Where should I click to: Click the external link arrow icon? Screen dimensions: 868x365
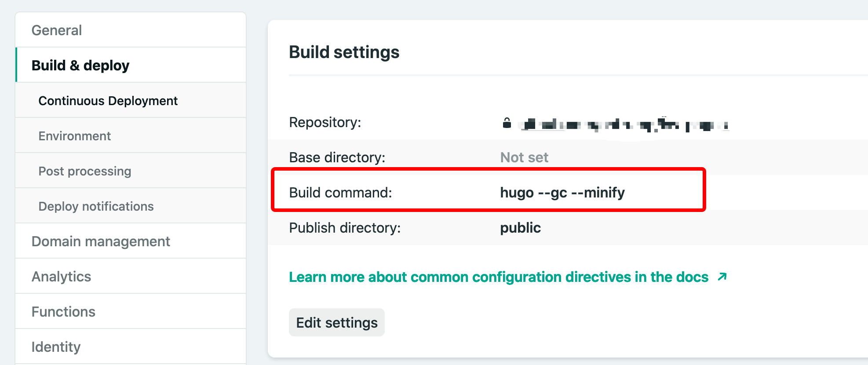[722, 277]
